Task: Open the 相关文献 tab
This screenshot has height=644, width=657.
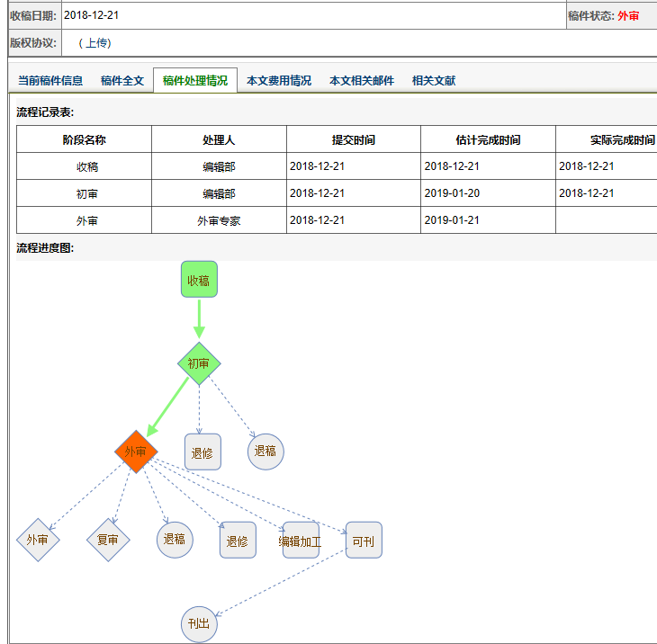Action: coord(434,80)
